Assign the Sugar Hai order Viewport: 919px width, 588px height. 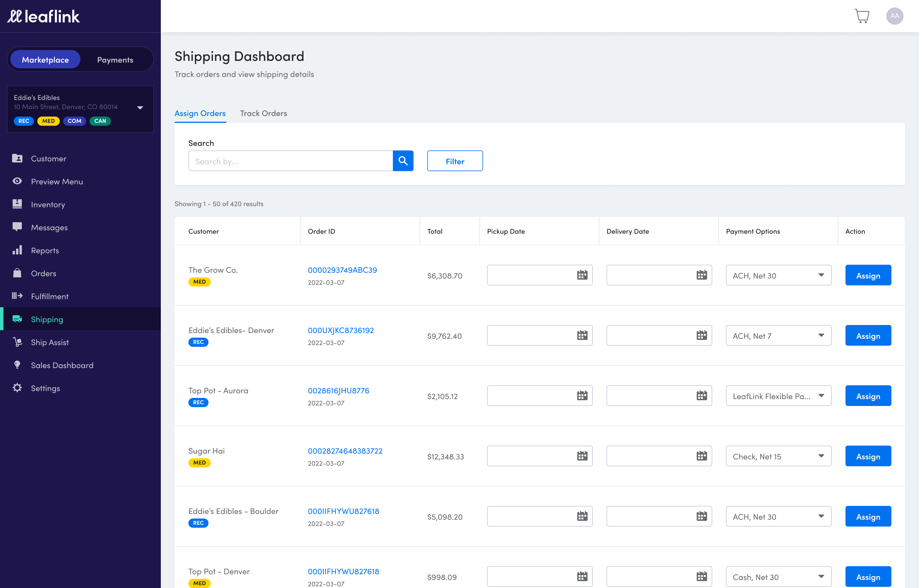[x=868, y=456]
